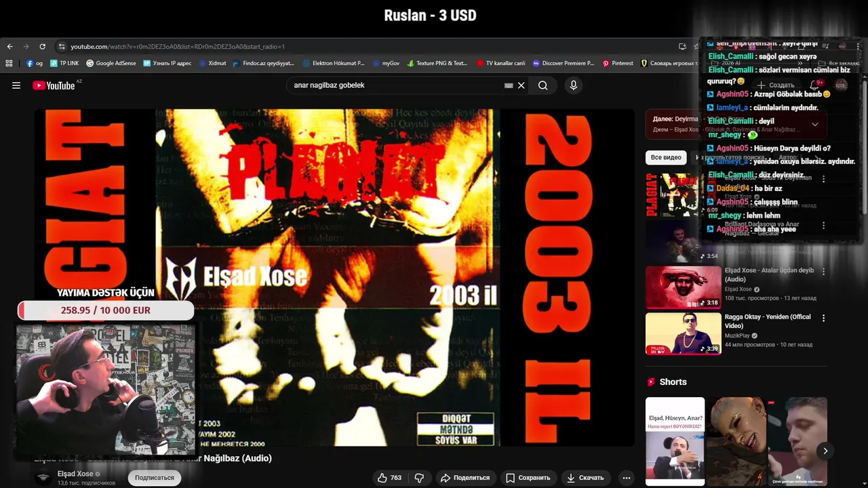Open the middle Shorts thumbnail

[736, 441]
